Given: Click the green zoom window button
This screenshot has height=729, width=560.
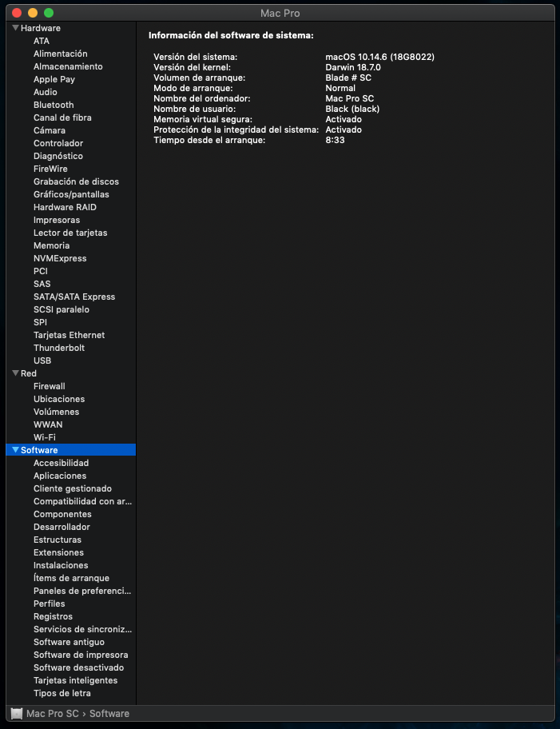Looking at the screenshot, I should 49,13.
